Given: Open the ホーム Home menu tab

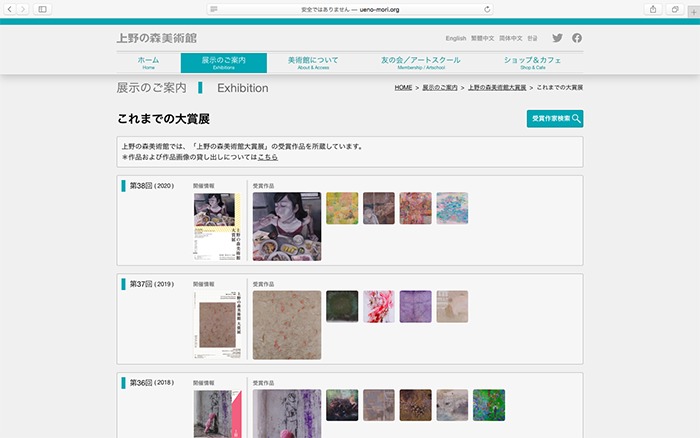Looking at the screenshot, I should tap(148, 63).
